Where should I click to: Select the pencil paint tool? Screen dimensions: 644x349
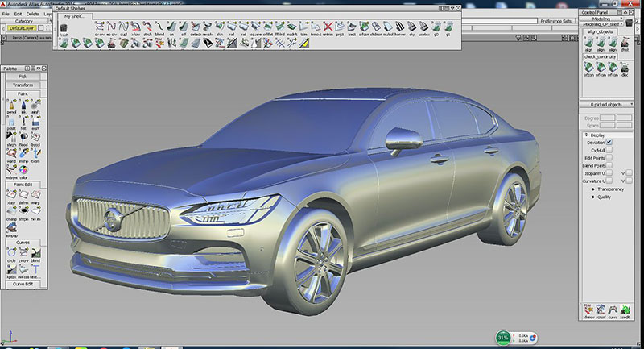click(12, 105)
